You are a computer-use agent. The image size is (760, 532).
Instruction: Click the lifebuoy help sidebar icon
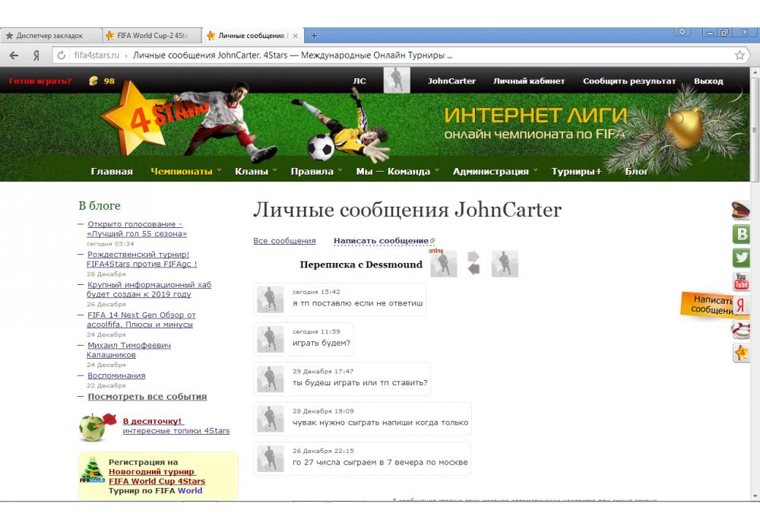click(x=741, y=330)
